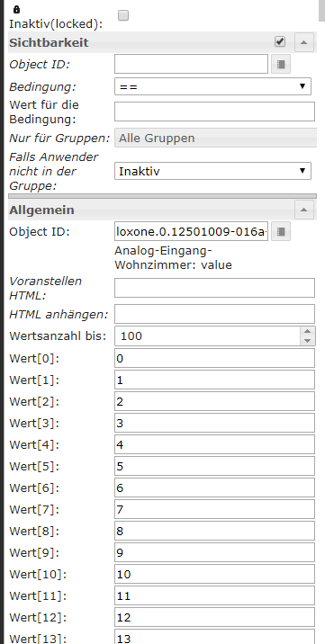
Task: Click the Wert[0] input field
Action: [x=214, y=358]
